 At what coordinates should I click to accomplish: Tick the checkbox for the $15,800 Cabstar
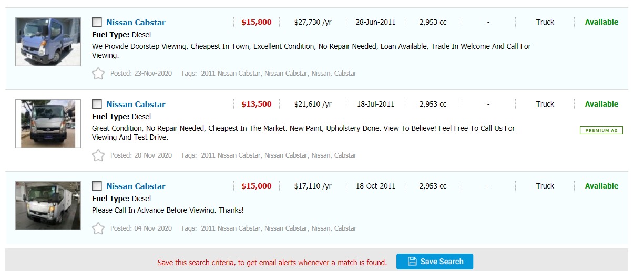click(97, 22)
